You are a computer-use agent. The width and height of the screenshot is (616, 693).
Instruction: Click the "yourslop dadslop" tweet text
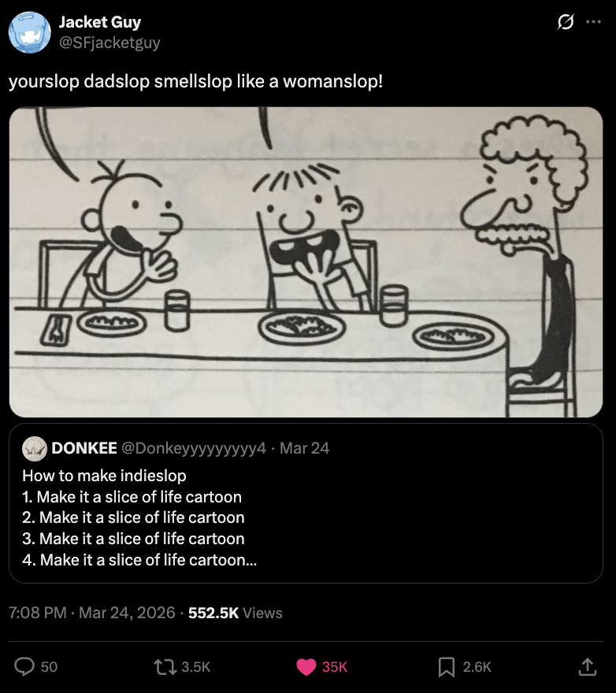[195, 81]
